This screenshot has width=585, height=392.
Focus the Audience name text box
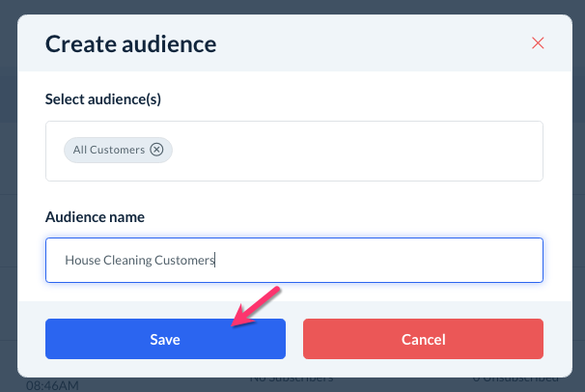click(386, 260)
